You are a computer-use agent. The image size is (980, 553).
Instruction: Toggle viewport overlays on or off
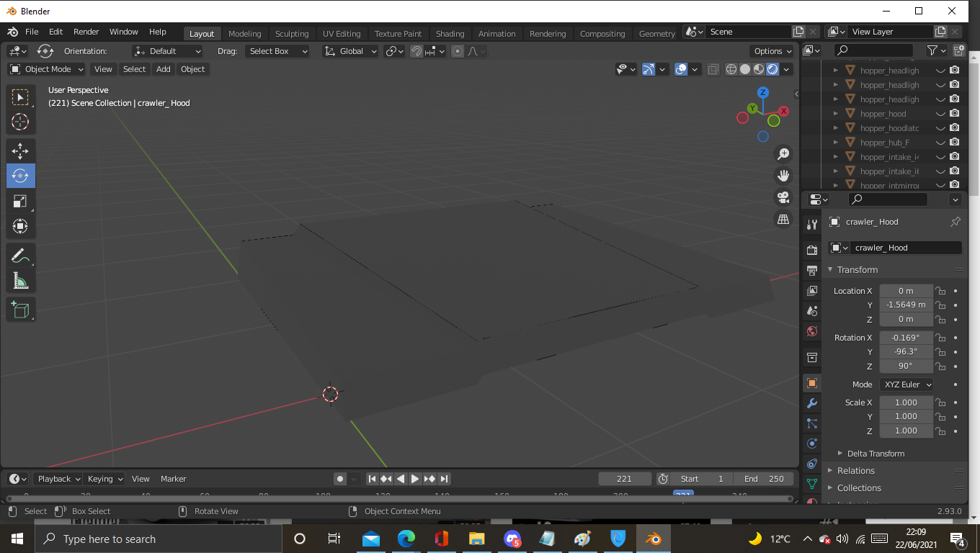(x=681, y=69)
